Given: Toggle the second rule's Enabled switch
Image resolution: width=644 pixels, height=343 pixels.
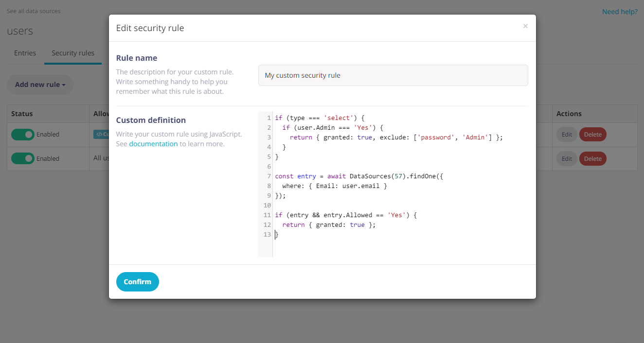Looking at the screenshot, I should pos(23,159).
